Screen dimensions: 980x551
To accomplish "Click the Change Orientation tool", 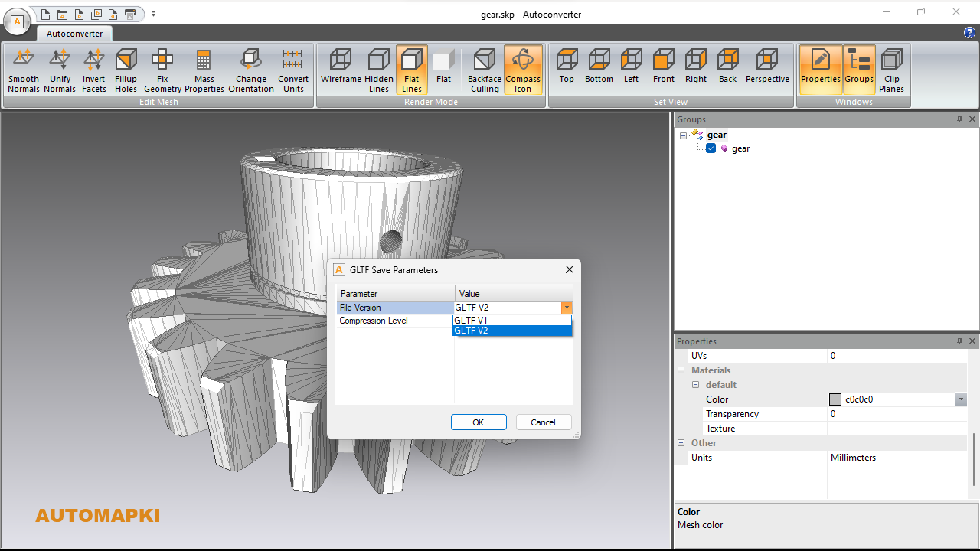I will pyautogui.click(x=251, y=70).
